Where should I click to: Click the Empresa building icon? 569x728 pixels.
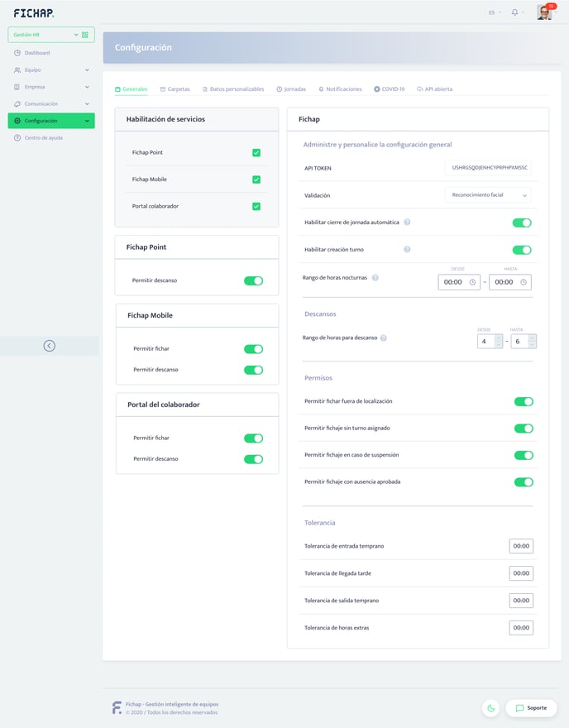coord(17,87)
